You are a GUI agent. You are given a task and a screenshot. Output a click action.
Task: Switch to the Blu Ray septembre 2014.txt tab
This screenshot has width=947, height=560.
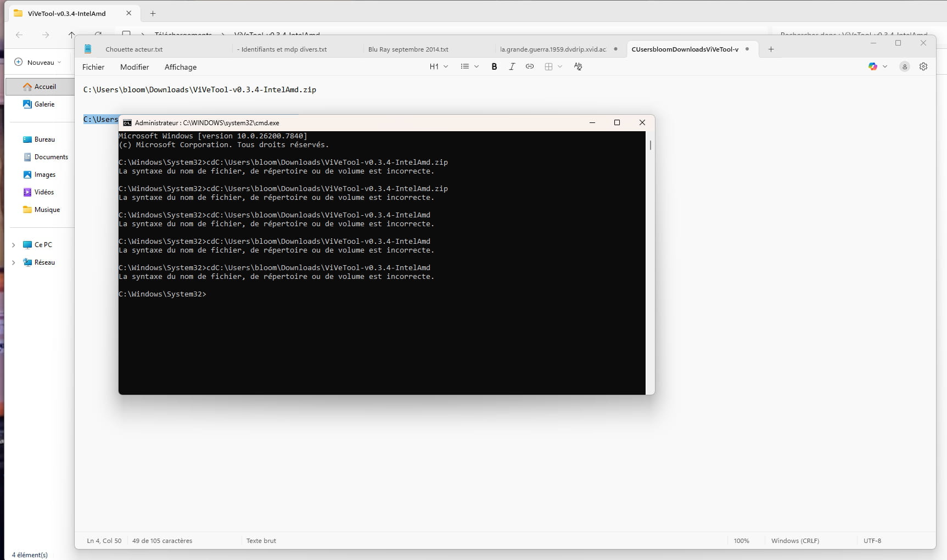pos(408,49)
